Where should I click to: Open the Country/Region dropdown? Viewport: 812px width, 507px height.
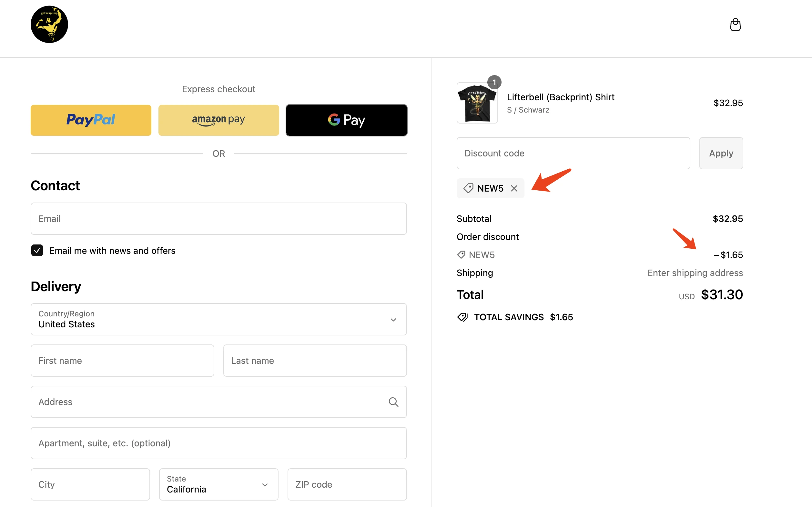[x=219, y=319]
